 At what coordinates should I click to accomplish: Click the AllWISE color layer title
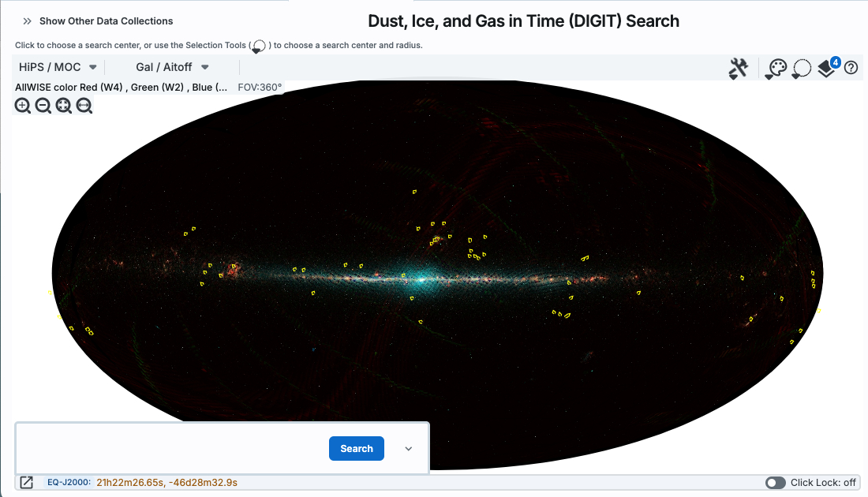click(122, 88)
